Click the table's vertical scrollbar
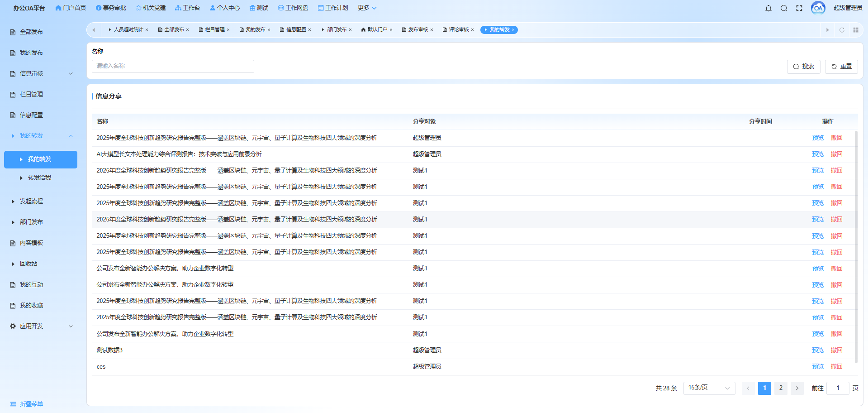 [856, 247]
